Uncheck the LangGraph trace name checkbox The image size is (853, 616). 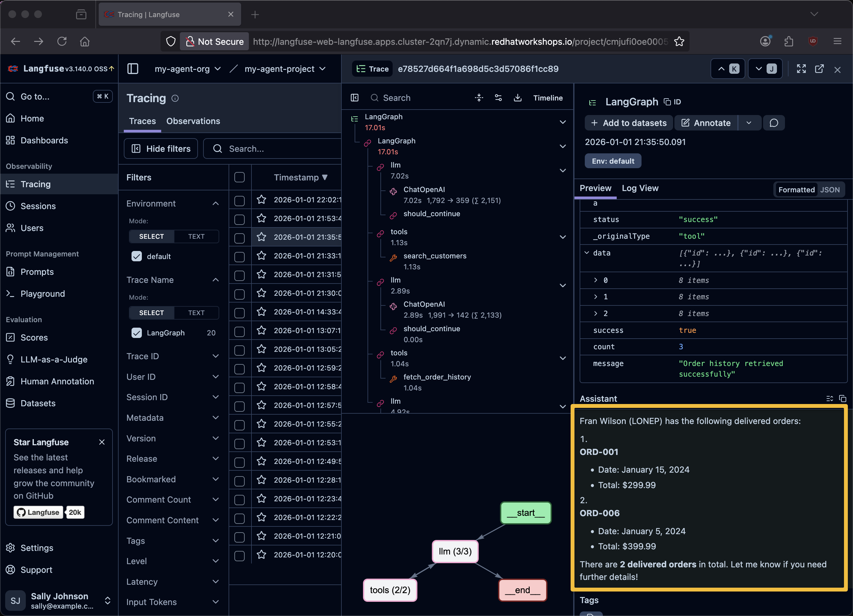137,332
